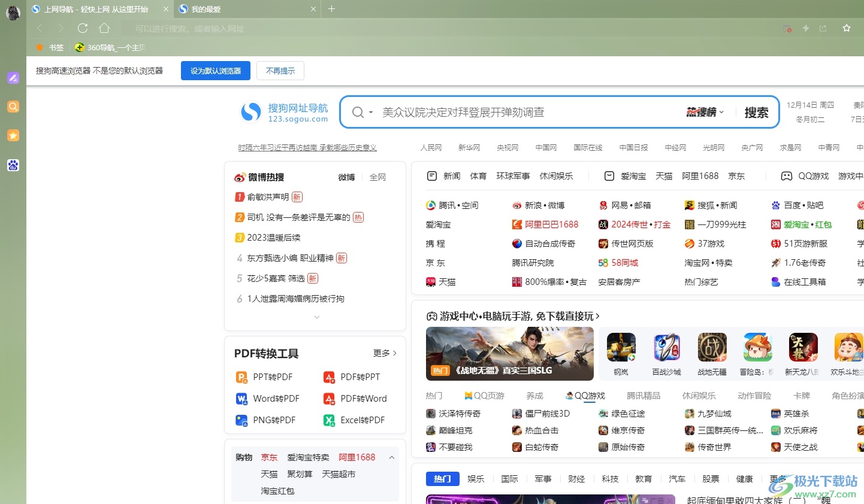Open the favorites star sidebar icon
This screenshot has height=504, width=864.
(13, 135)
